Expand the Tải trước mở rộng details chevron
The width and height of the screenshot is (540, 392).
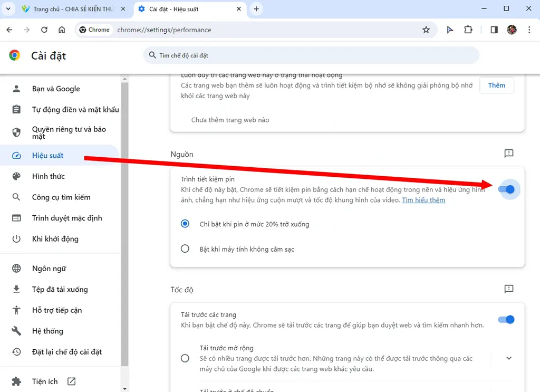(x=509, y=358)
